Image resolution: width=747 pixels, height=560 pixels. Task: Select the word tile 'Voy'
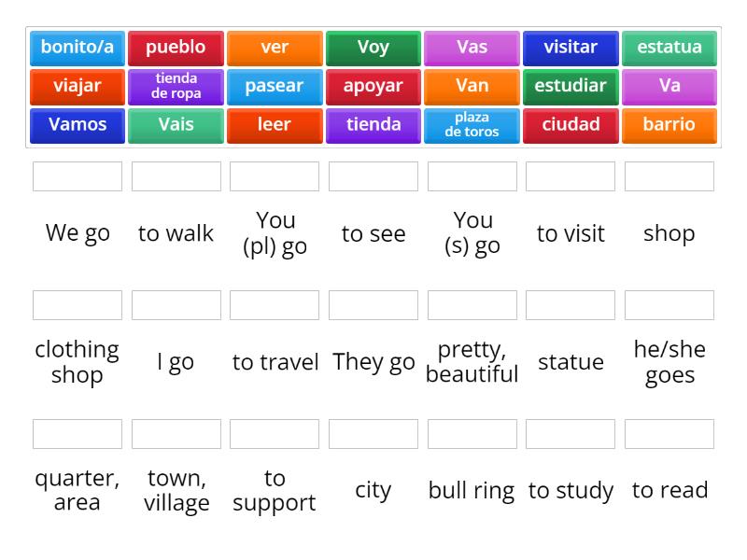[373, 47]
